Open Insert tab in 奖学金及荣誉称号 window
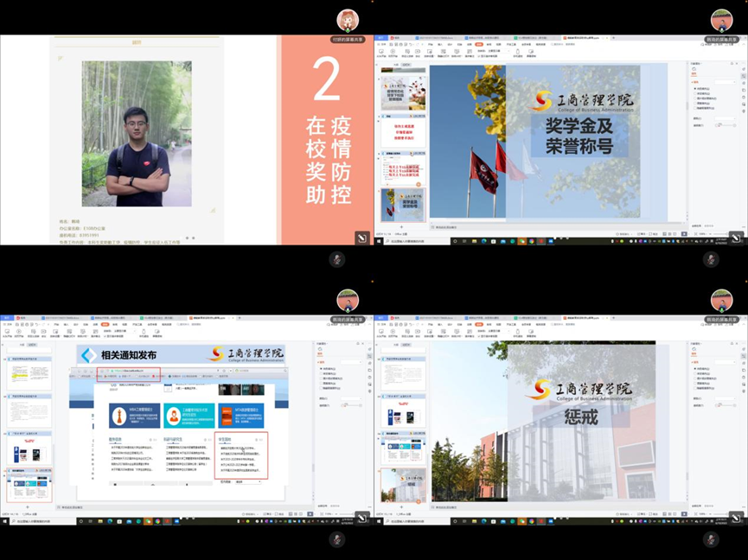This screenshot has height=560, width=748. [x=440, y=44]
